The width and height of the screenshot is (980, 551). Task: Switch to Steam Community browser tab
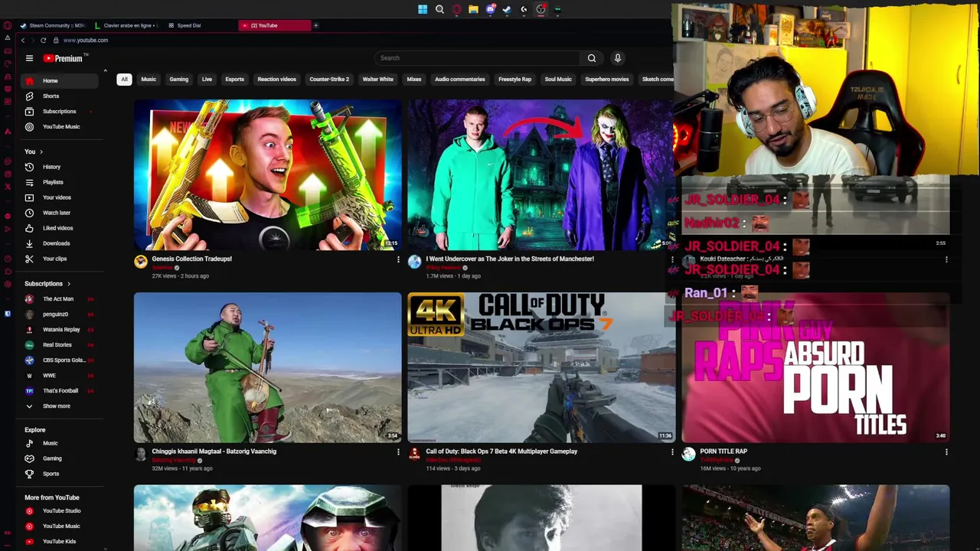point(52,25)
